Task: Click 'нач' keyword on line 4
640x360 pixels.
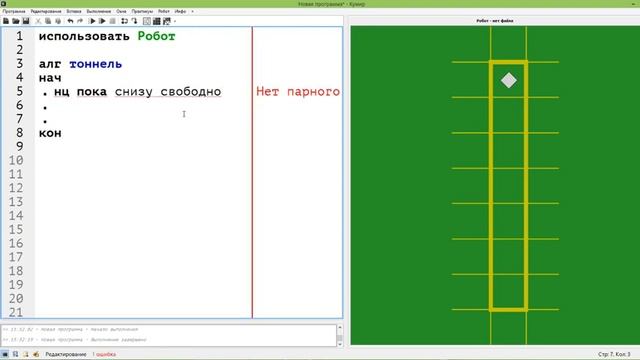Action: pos(50,78)
